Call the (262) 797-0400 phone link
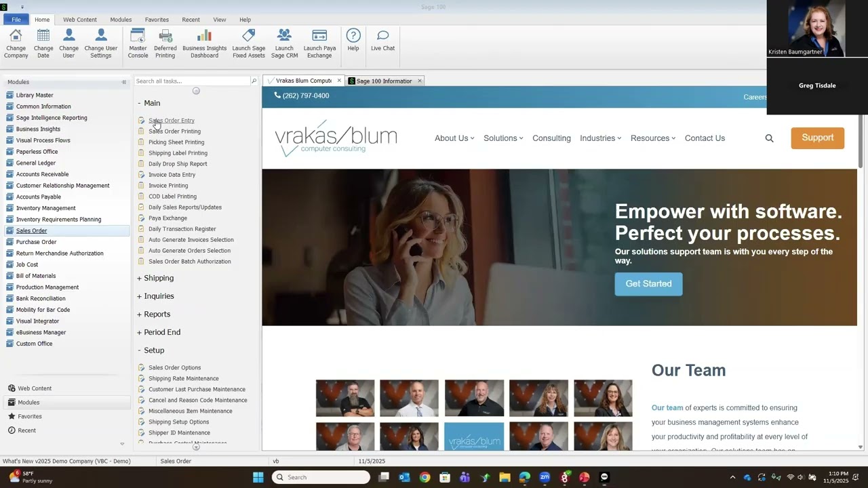Viewport: 868px width, 488px height. (302, 96)
